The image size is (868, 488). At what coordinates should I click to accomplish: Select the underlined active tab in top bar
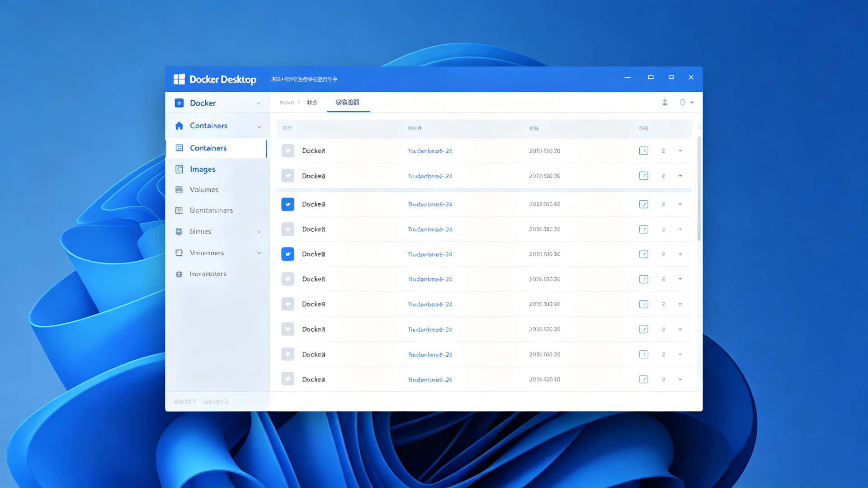click(348, 103)
